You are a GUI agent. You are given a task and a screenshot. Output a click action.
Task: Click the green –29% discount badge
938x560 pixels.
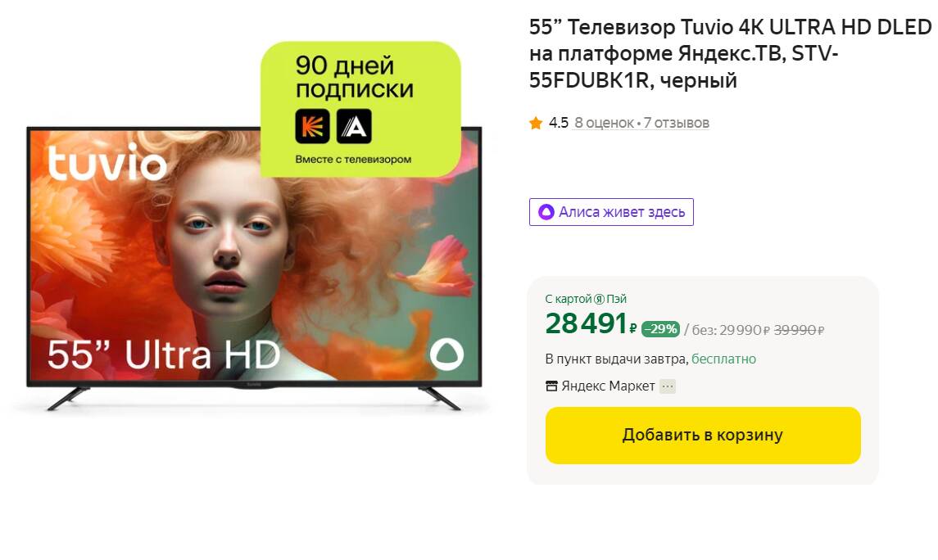660,328
